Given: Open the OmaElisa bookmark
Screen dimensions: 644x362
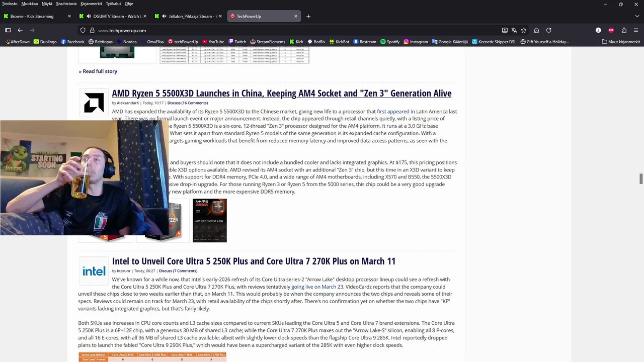Looking at the screenshot, I should tap(152, 42).
